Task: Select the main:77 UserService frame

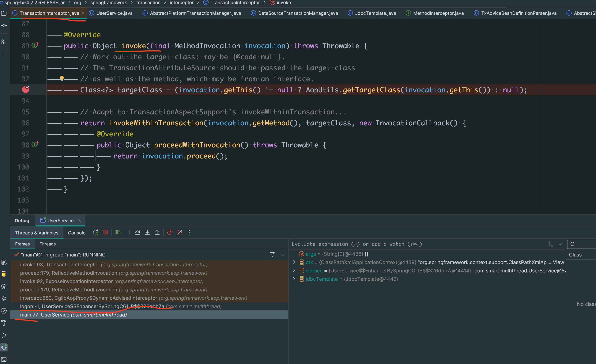Action: click(x=149, y=315)
